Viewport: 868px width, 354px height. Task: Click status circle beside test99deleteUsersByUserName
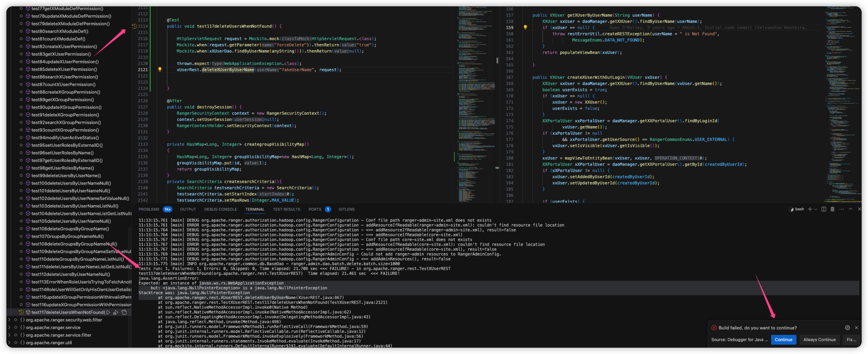(x=21, y=175)
